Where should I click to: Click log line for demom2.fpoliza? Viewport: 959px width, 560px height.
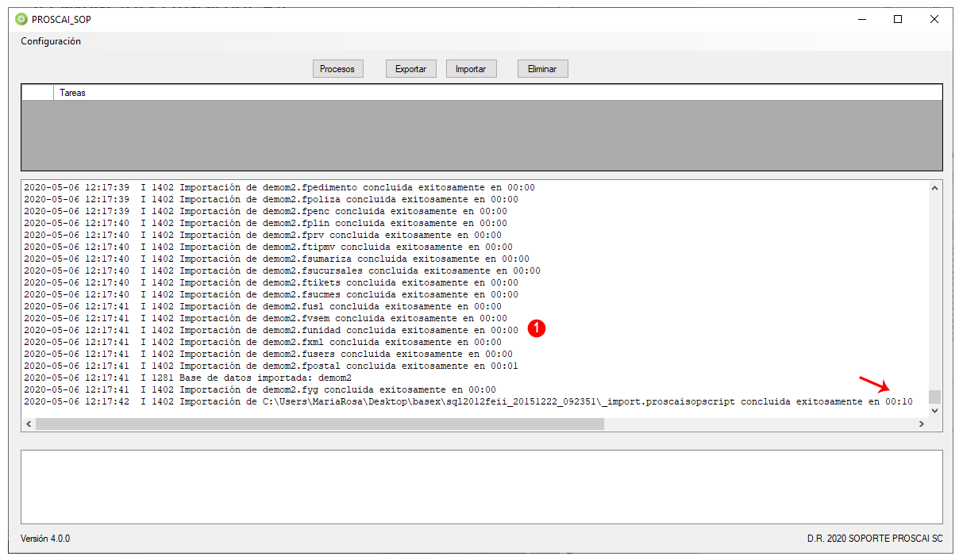(271, 200)
